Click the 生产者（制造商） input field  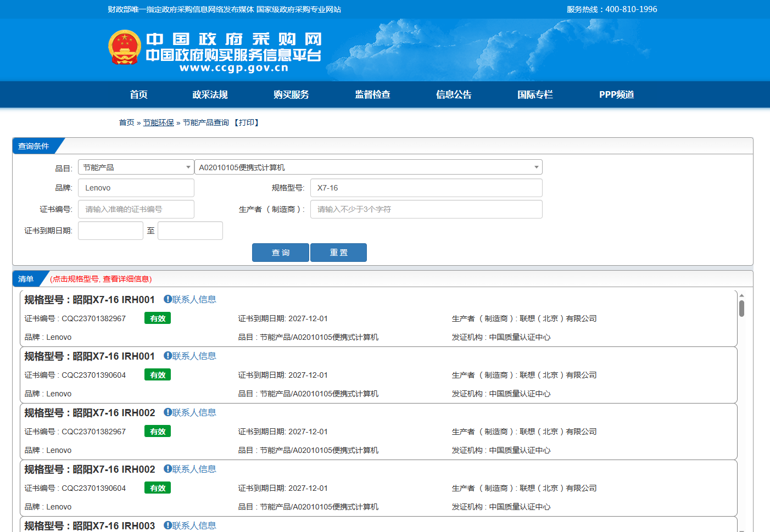[x=426, y=209]
